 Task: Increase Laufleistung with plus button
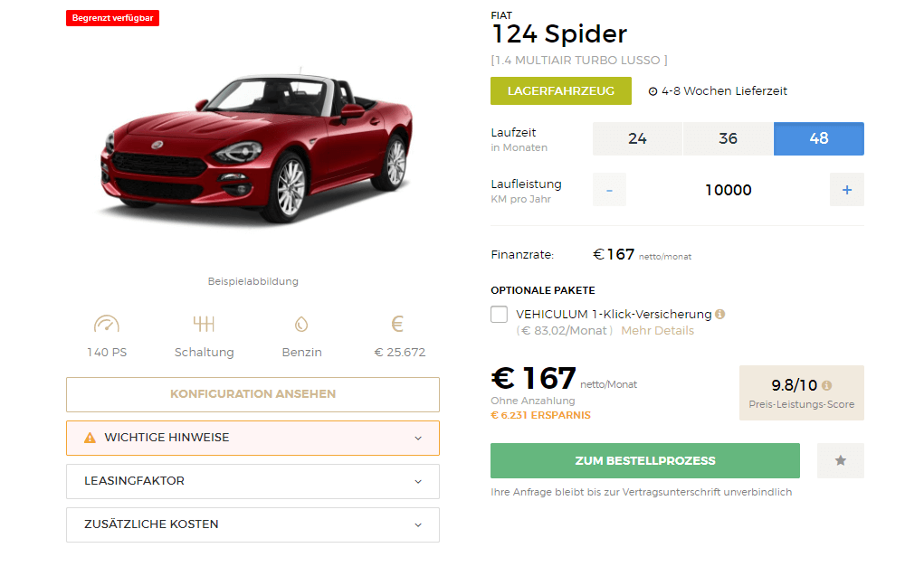[x=847, y=190]
